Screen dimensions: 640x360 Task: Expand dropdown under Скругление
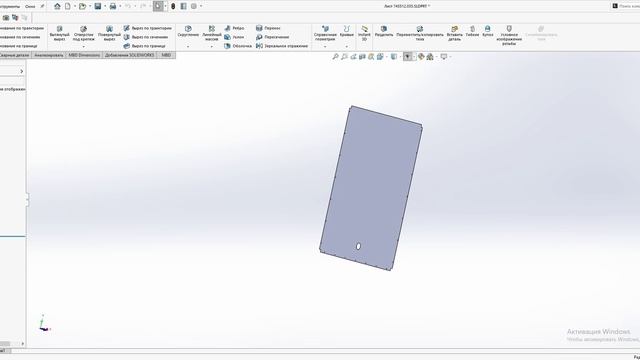188,47
